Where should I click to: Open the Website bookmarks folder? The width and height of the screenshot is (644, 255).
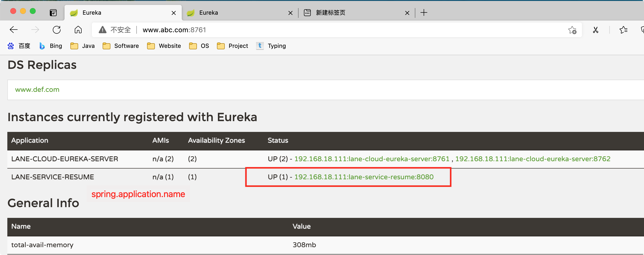coord(164,46)
